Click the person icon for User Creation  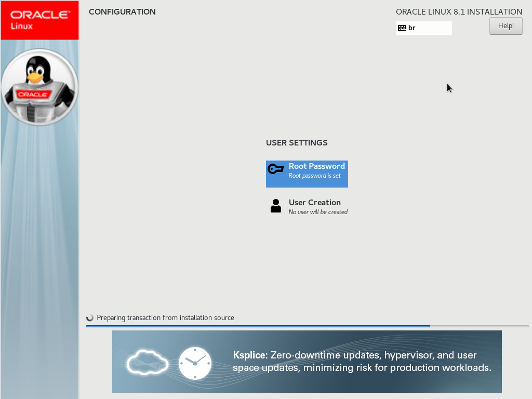point(276,206)
